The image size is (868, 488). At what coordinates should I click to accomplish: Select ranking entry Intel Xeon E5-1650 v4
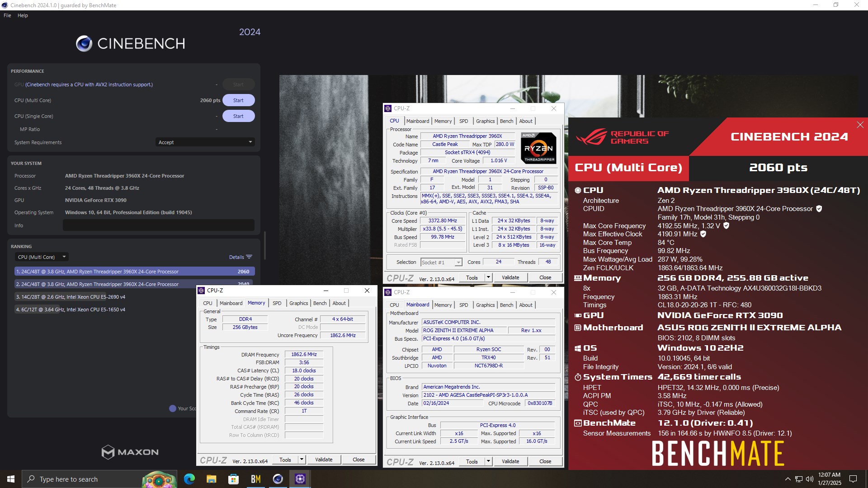click(x=106, y=310)
